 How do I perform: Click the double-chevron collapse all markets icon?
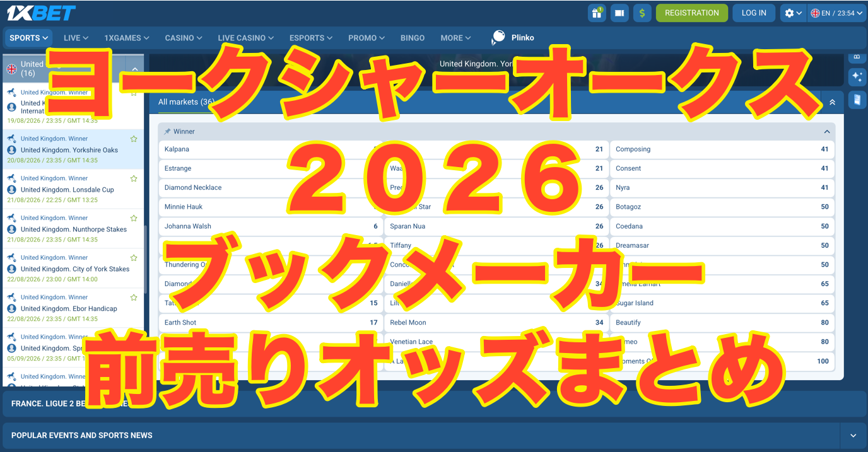[832, 102]
